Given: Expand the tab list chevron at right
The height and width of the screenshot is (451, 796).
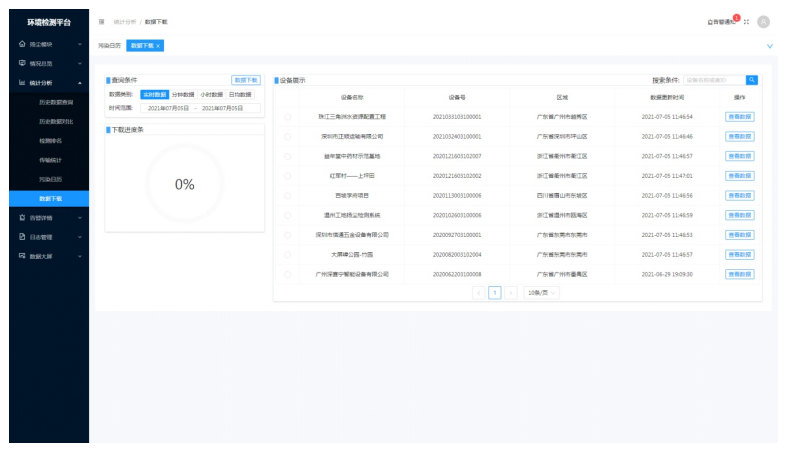Looking at the screenshot, I should 769,46.
